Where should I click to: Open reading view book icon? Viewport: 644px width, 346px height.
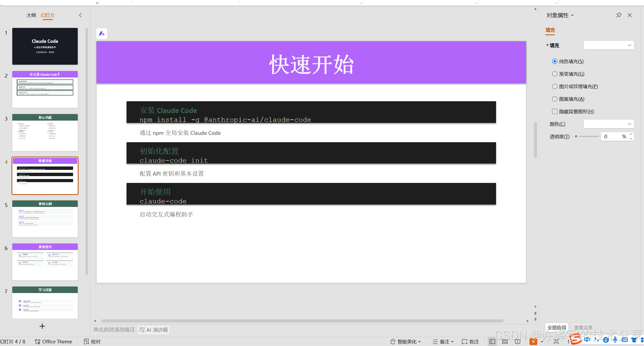pyautogui.click(x=518, y=342)
